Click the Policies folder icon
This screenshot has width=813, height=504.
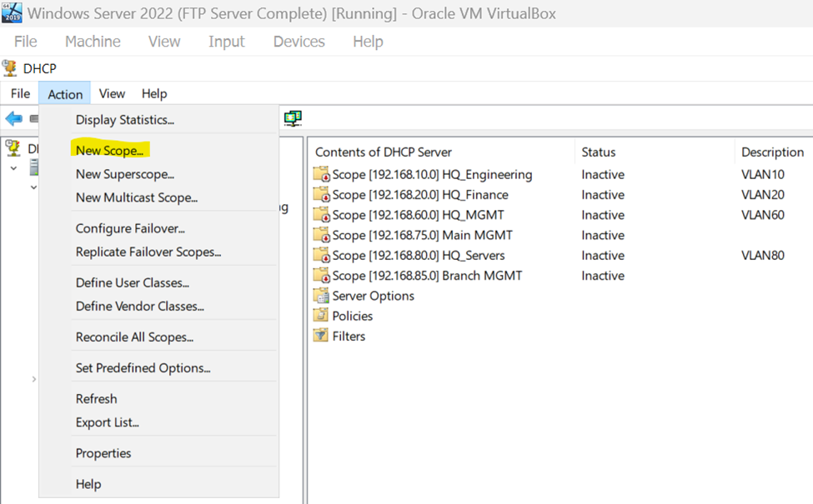(x=322, y=316)
